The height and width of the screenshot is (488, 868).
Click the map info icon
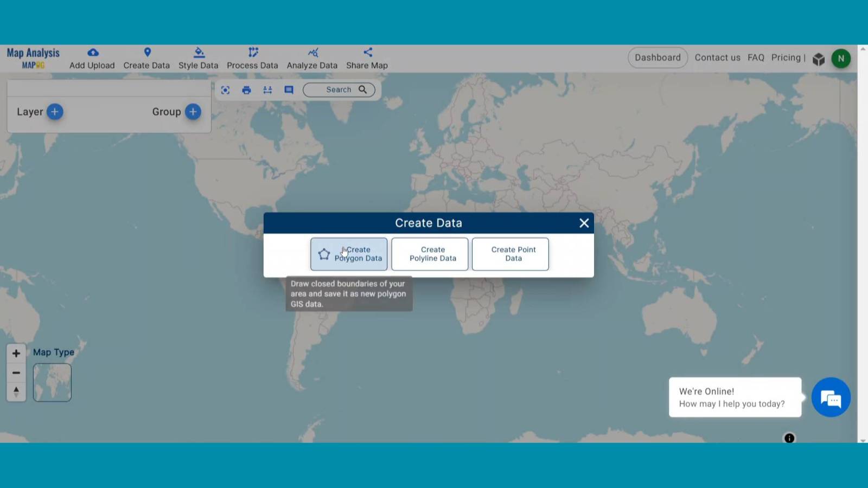(789, 438)
